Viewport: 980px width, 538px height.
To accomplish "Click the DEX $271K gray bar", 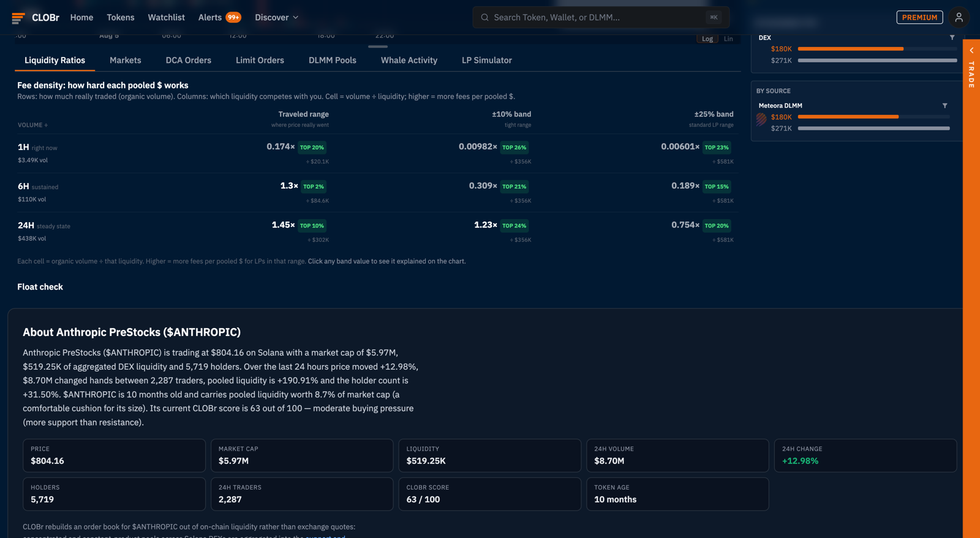I will coord(877,61).
